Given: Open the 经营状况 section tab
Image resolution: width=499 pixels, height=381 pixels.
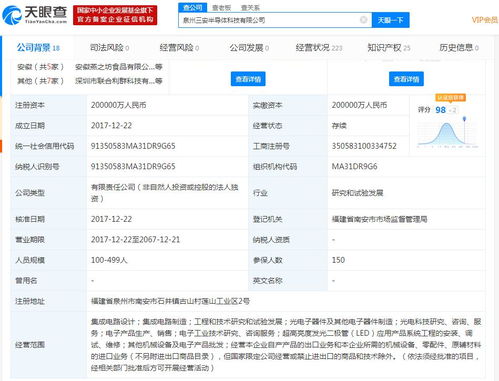Looking at the screenshot, I should pyautogui.click(x=319, y=48).
